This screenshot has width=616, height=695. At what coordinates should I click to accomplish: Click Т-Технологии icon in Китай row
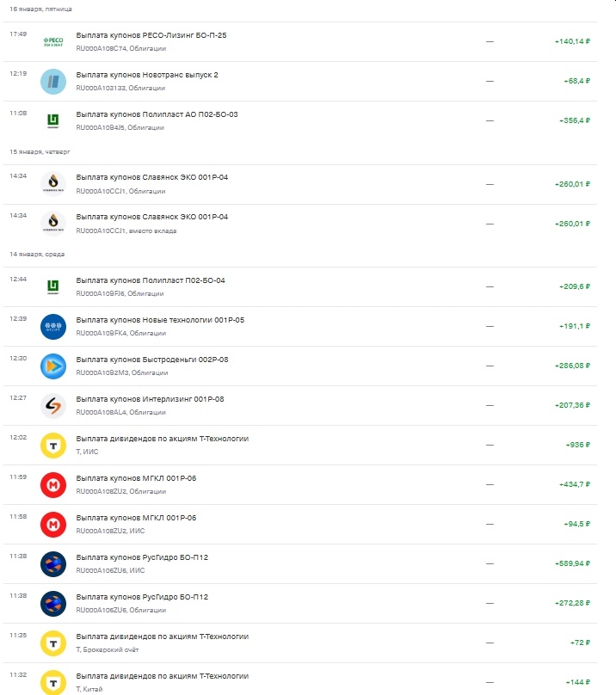pos(53,683)
